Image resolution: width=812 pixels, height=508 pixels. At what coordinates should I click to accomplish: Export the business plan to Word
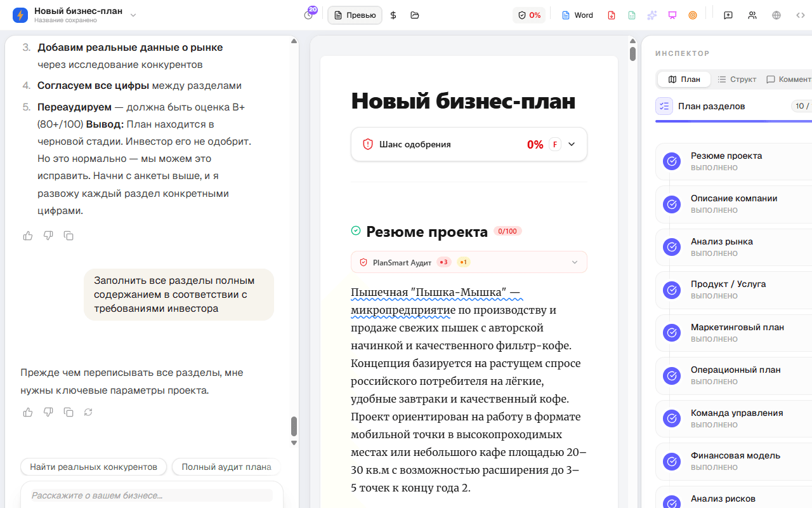(x=576, y=15)
